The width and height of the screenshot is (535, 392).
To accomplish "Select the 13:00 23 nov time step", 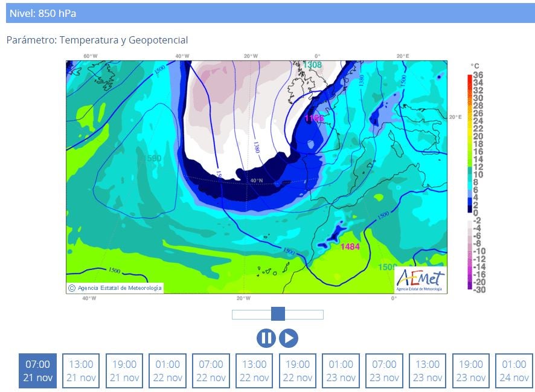I will coord(428,371).
